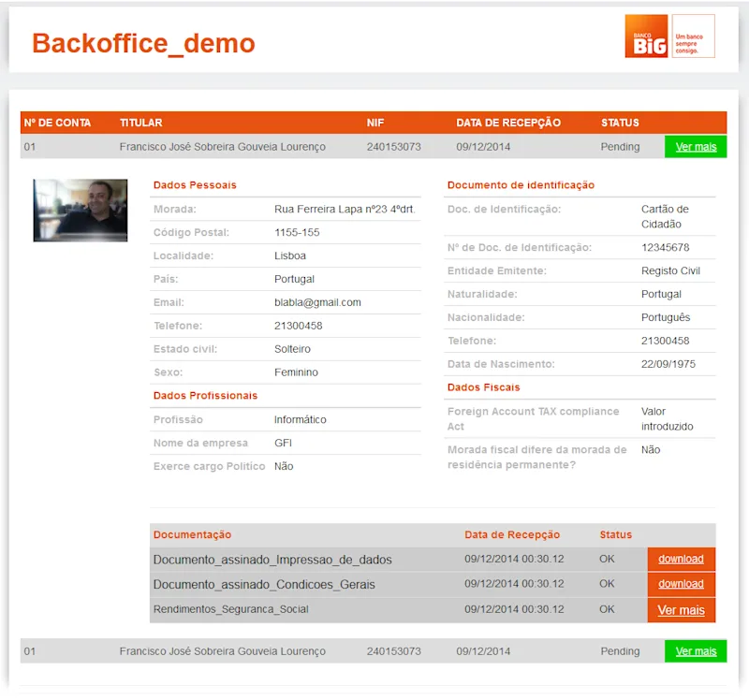This screenshot has width=749, height=700.
Task: Click the Banco BiG logo
Action: tap(646, 36)
